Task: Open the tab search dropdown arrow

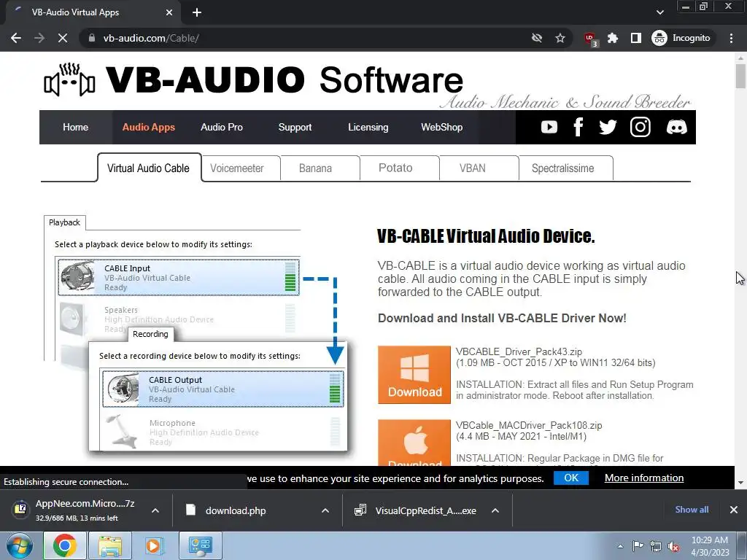Action: pos(659,12)
